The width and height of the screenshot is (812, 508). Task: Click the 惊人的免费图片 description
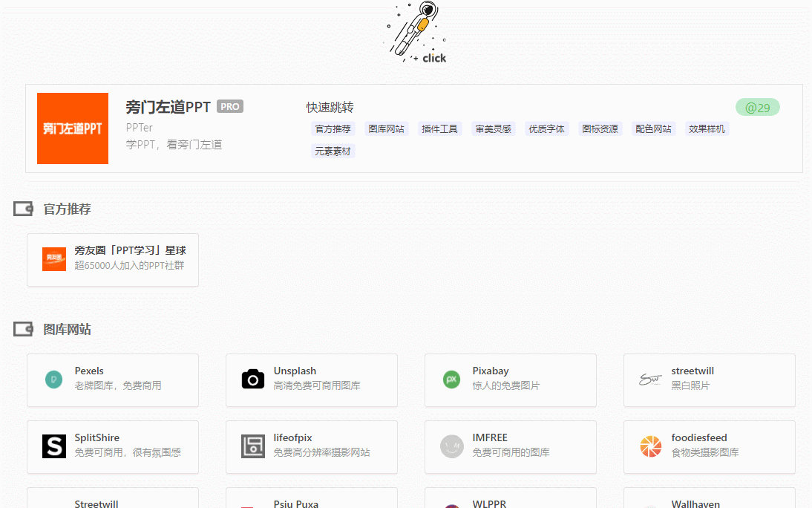tap(506, 385)
